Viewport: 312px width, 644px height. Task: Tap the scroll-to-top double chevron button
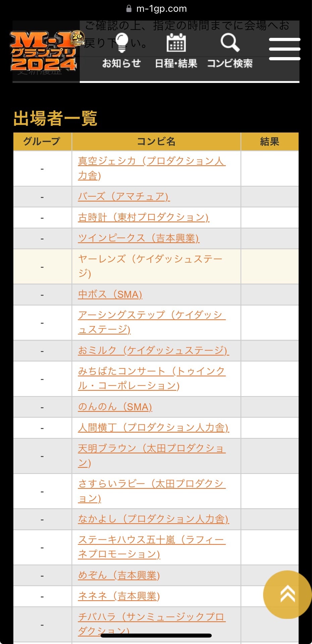pos(287,594)
